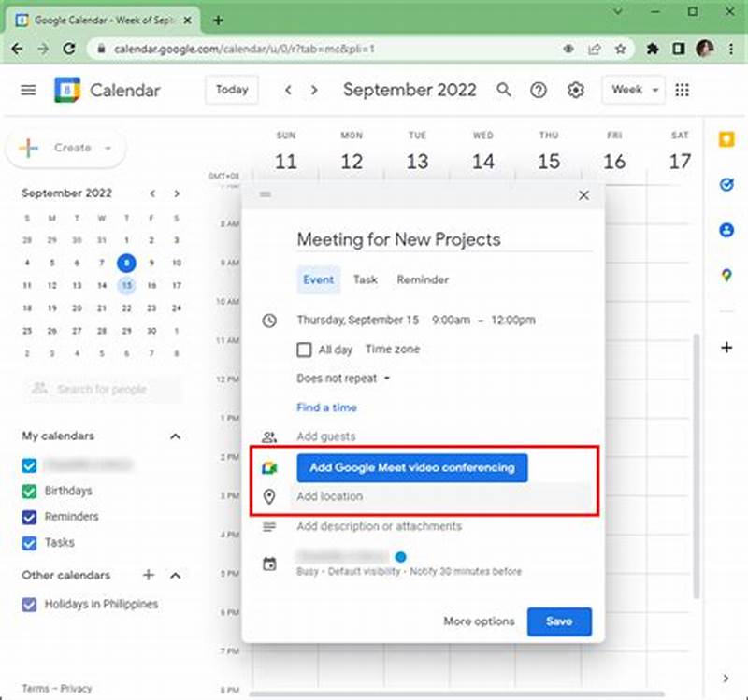Screen dimensions: 748x700
Task: Open the main menu hamburger icon
Action: click(28, 90)
